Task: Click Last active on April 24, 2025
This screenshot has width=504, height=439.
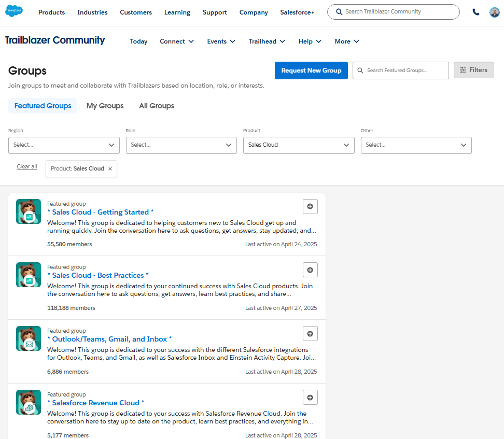Action: tap(281, 244)
